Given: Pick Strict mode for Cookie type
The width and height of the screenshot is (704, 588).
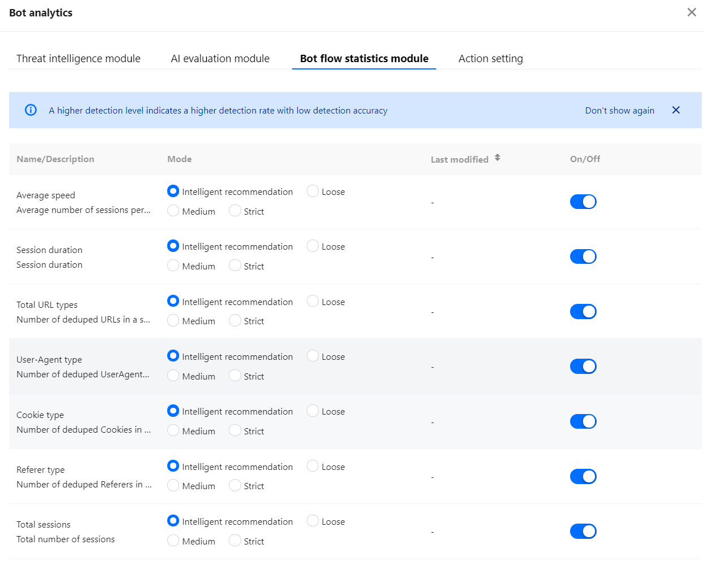Looking at the screenshot, I should 235,430.
